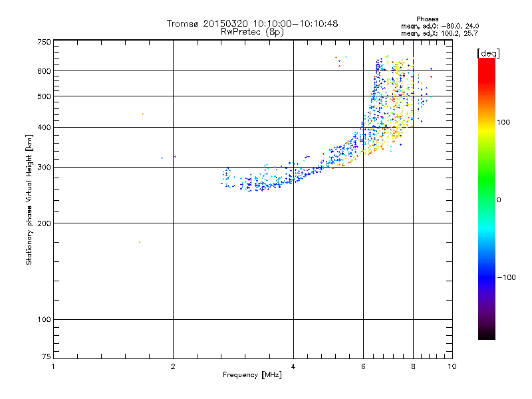532x399 pixels.
Task: Click the x-axis tick label '10'
Action: (x=452, y=366)
